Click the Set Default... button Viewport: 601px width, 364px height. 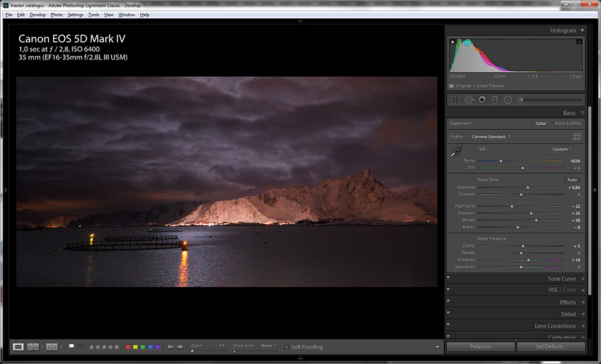point(551,346)
